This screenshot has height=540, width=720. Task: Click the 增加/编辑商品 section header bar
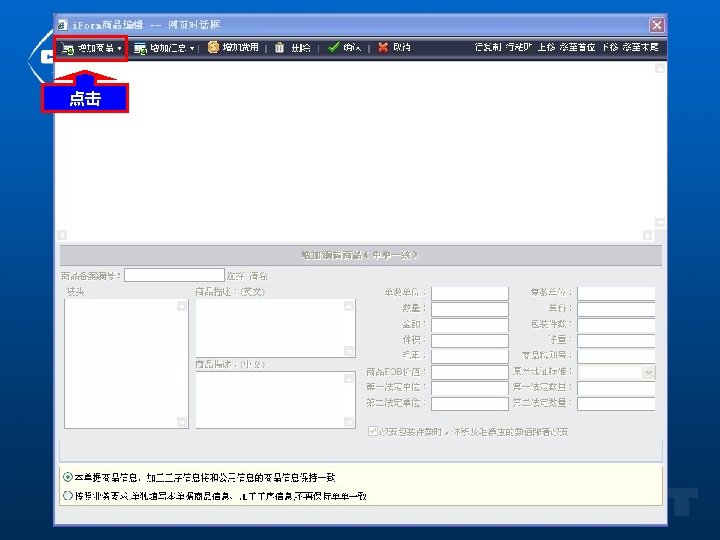pos(360,255)
